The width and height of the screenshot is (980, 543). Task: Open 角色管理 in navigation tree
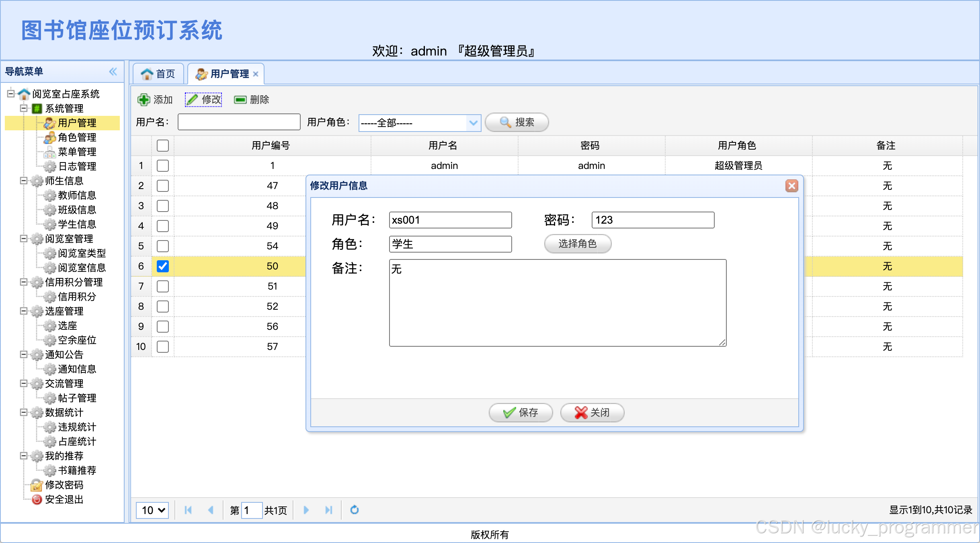pyautogui.click(x=77, y=138)
